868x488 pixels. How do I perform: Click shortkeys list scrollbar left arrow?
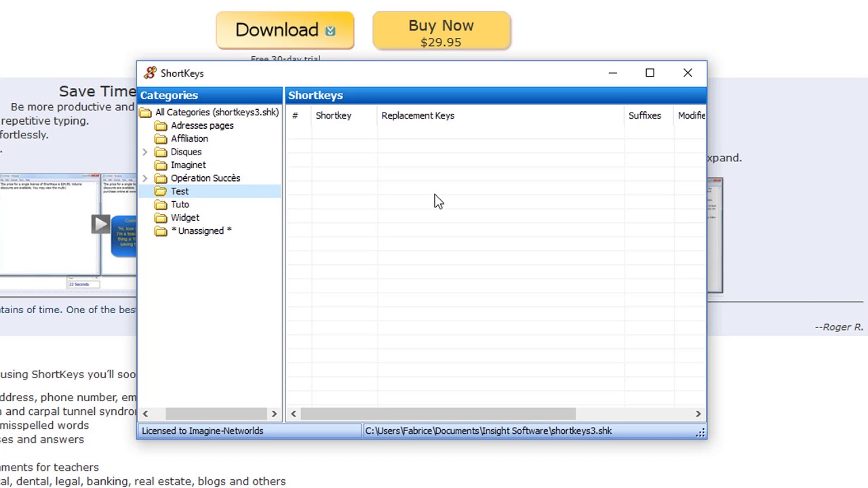[294, 413]
